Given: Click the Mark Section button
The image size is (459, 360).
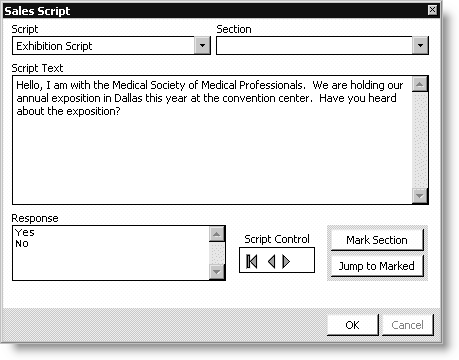Looking at the screenshot, I should (x=377, y=240).
